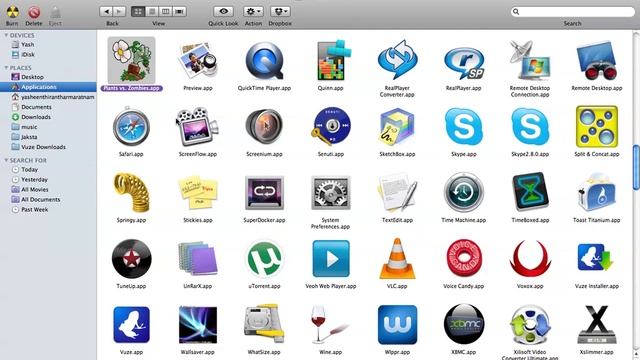This screenshot has width=640, height=360.
Task: Select Veoh Web Player.app icon
Action: click(331, 259)
